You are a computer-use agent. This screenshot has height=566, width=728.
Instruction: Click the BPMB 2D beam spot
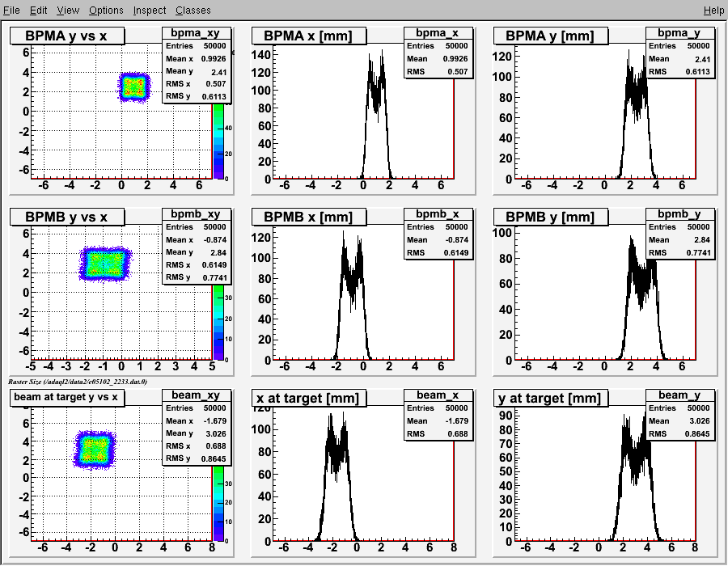[105, 264]
